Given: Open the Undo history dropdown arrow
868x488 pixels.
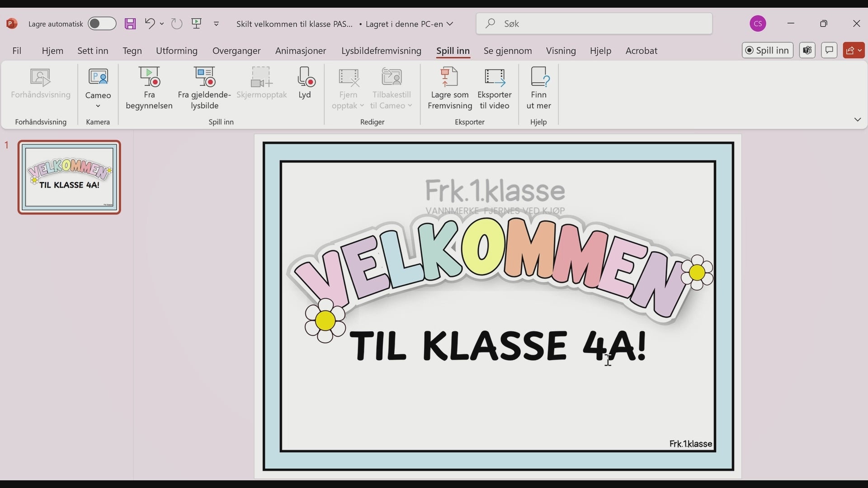Looking at the screenshot, I should [162, 23].
